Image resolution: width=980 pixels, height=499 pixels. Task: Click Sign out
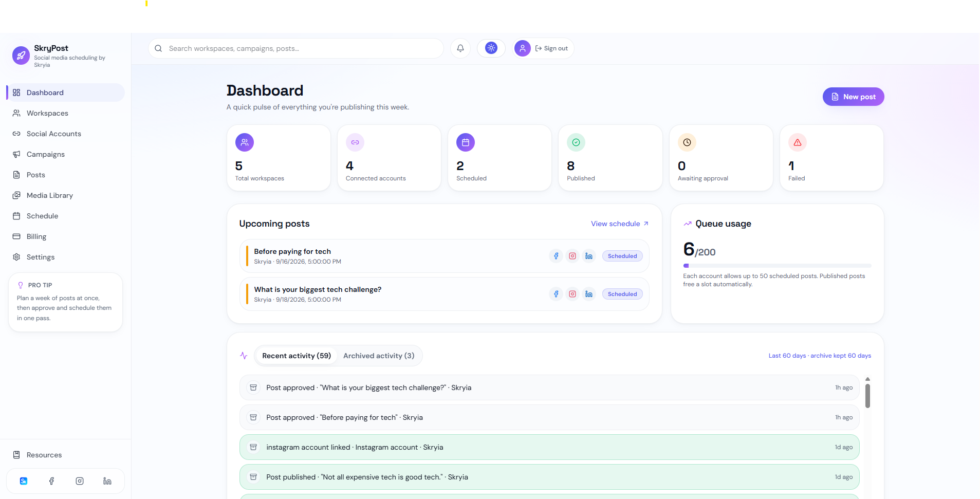tap(551, 48)
